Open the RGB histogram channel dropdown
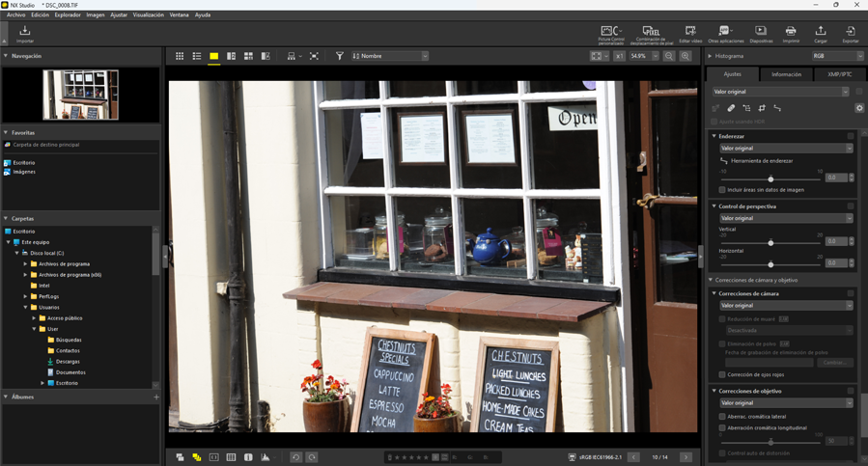868x466 pixels. 837,57
